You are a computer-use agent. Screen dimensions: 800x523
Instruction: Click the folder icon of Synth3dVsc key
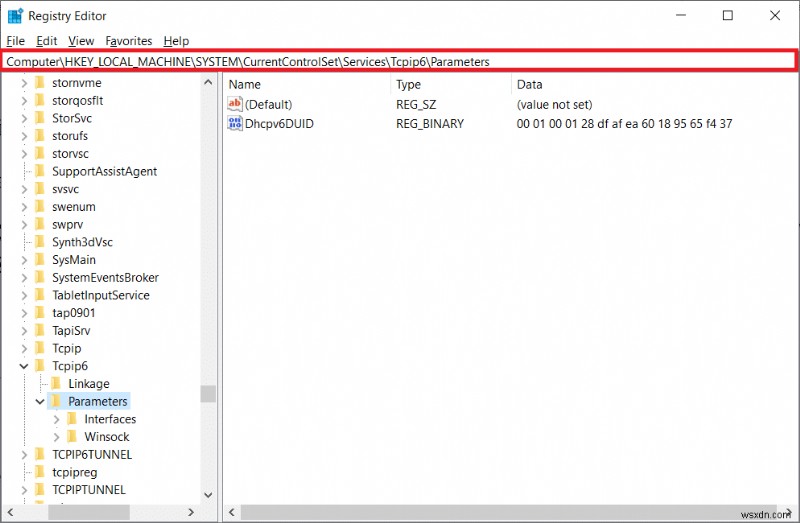pos(40,242)
